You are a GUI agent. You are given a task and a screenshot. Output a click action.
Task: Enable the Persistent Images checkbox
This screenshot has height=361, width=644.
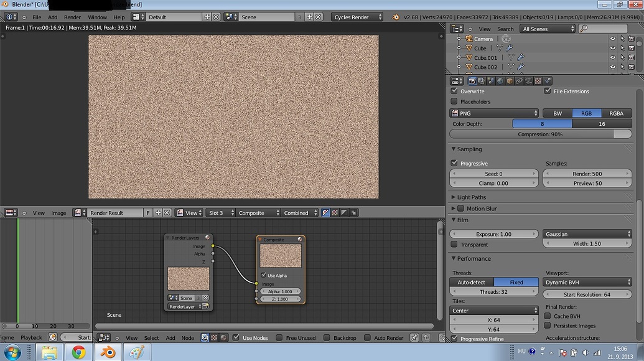[x=548, y=326]
